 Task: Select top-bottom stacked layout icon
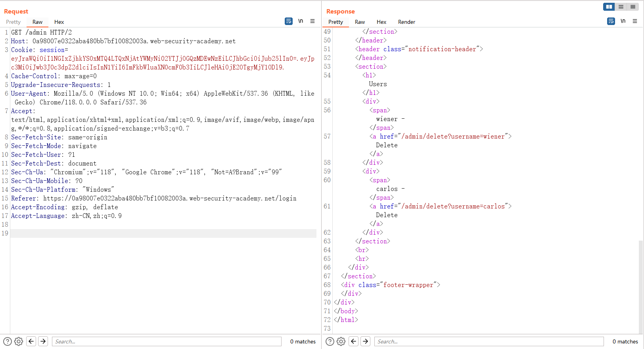621,7
